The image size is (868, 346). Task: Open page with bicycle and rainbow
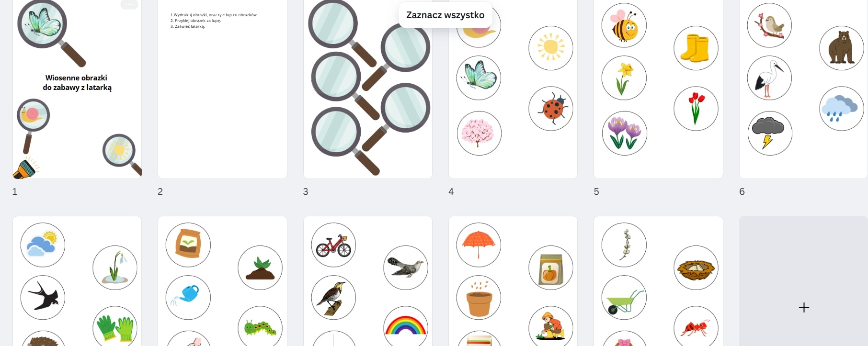point(368,281)
